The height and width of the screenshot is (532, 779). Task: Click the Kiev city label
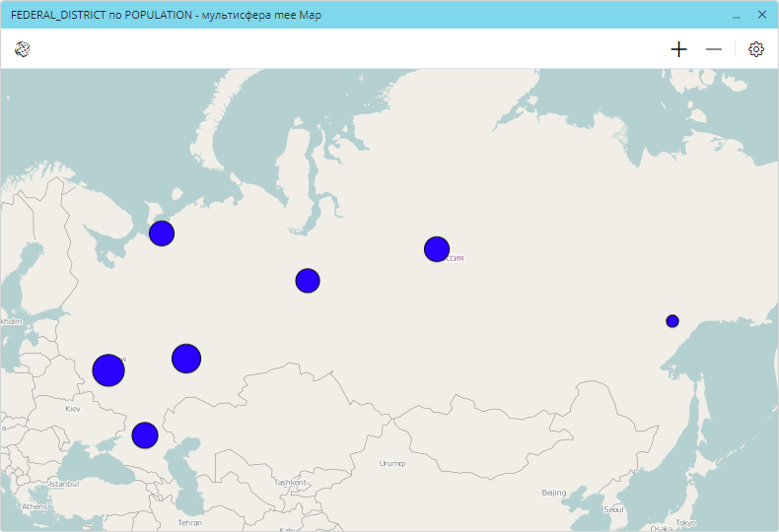pyautogui.click(x=73, y=408)
